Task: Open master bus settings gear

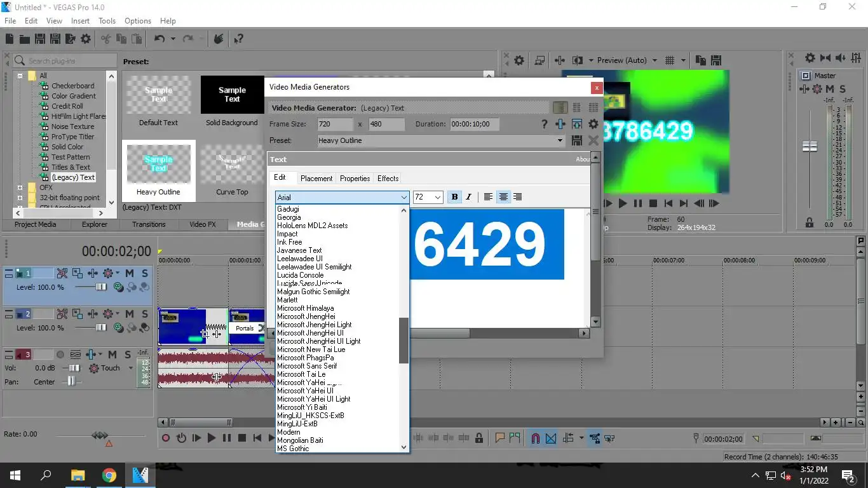Action: (810, 58)
